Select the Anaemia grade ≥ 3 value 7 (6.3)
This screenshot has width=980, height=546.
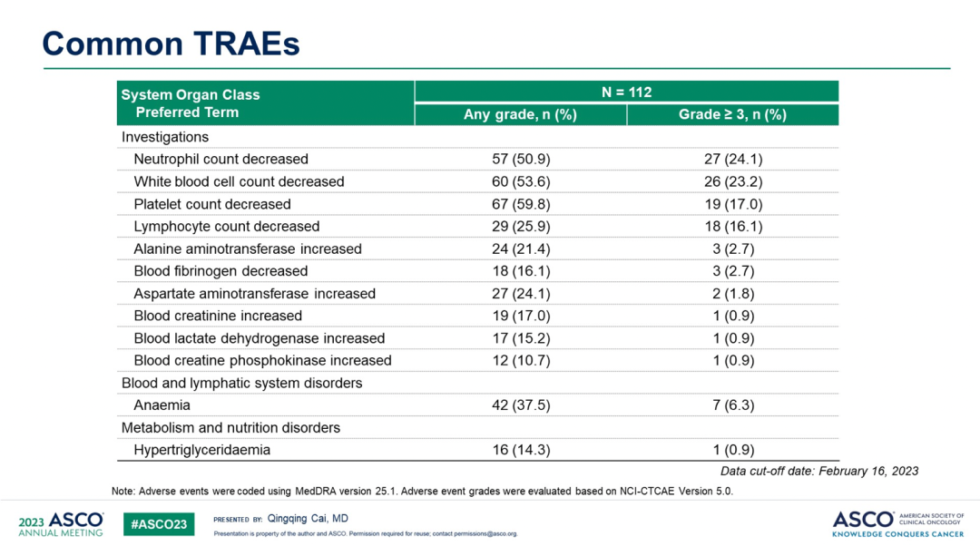pyautogui.click(x=732, y=405)
